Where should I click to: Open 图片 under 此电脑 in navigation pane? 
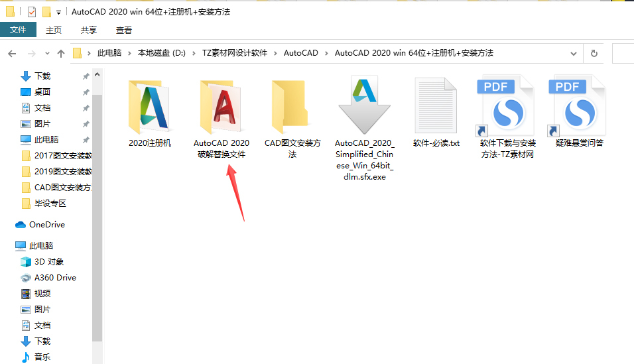[x=36, y=310]
